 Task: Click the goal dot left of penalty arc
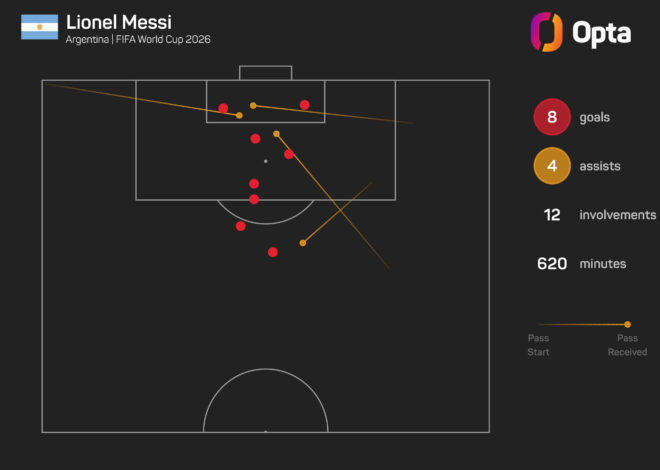240,226
